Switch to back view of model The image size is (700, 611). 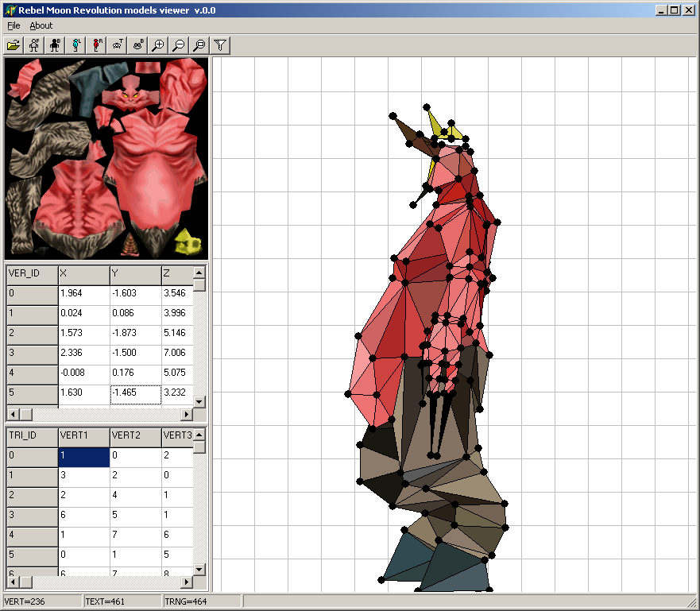(55, 45)
